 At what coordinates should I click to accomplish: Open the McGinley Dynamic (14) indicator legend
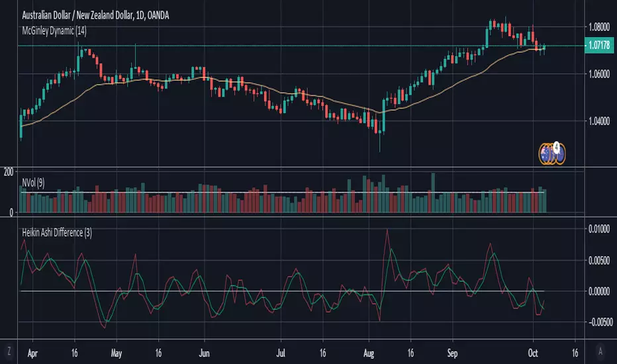(x=54, y=30)
